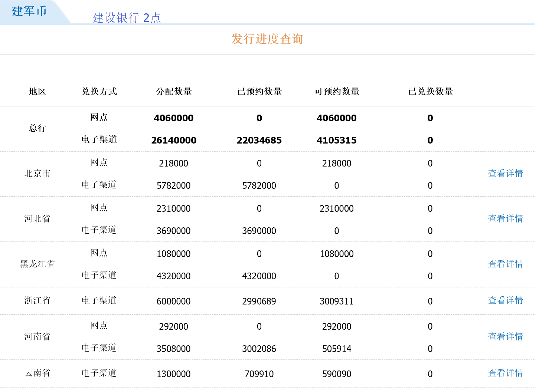
Task: Click the 22034685 reserved quantity cell
Action: pyautogui.click(x=259, y=141)
